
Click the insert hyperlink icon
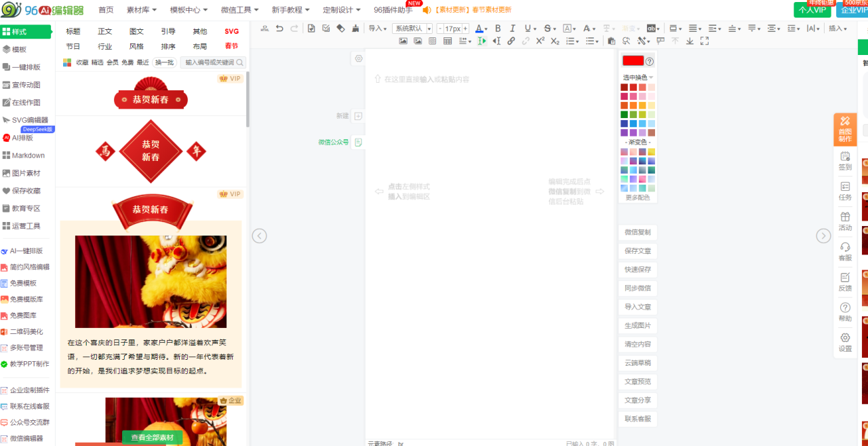coord(511,41)
